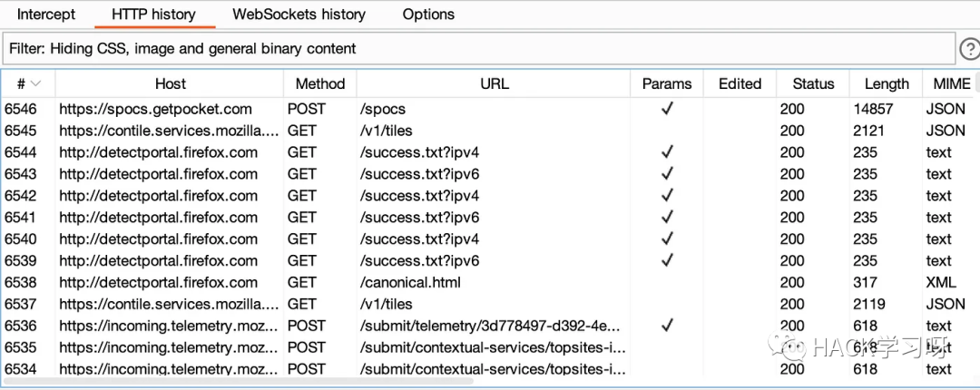This screenshot has height=390, width=980.
Task: Click Params checkmark for request 6544
Action: click(x=667, y=152)
